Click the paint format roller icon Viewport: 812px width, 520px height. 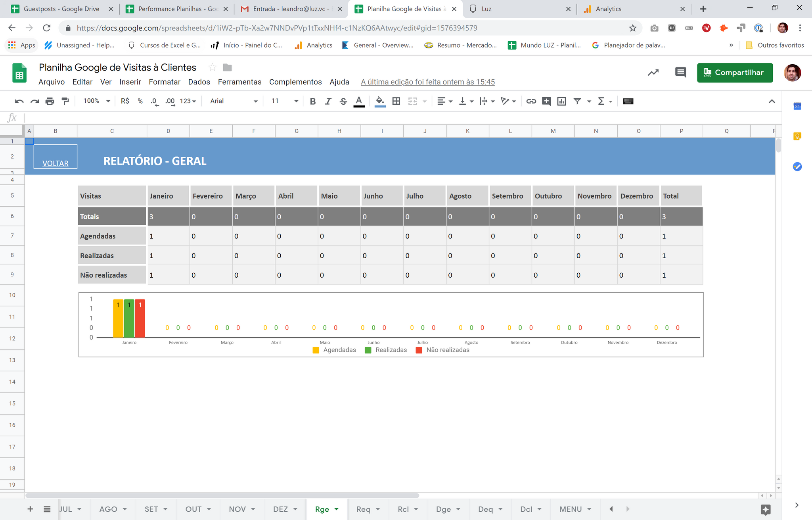(x=65, y=101)
